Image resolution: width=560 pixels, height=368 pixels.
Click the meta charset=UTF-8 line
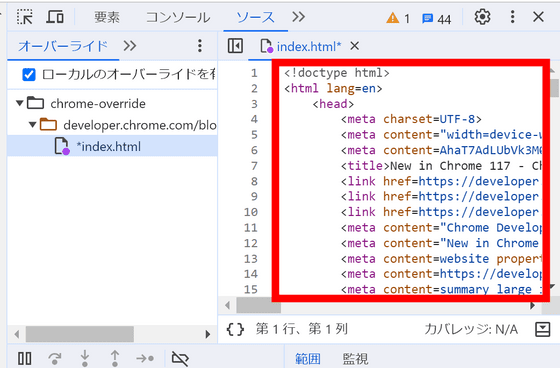click(411, 119)
